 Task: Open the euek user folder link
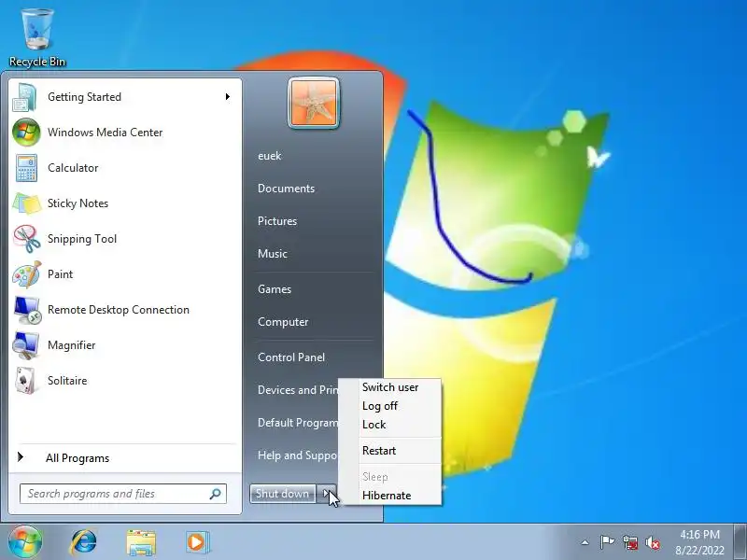270,156
